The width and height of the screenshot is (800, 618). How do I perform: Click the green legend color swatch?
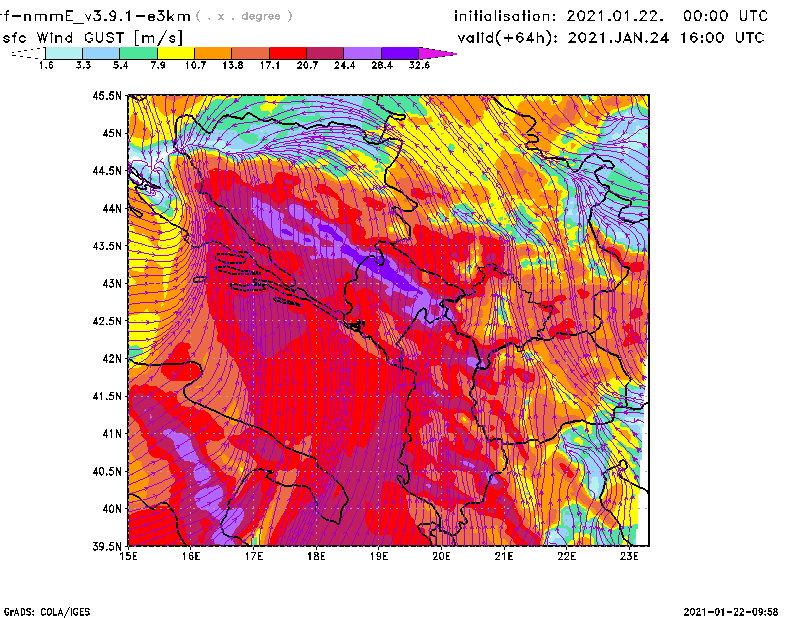click(138, 53)
